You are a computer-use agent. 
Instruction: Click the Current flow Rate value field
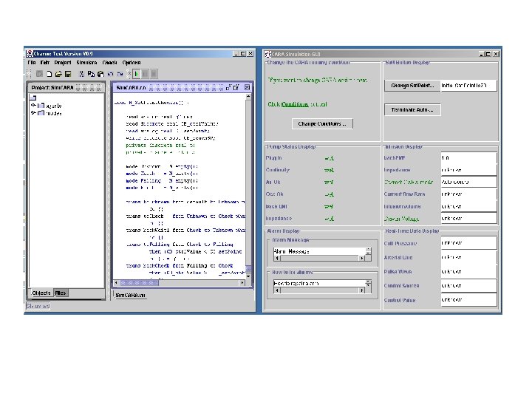[468, 194]
